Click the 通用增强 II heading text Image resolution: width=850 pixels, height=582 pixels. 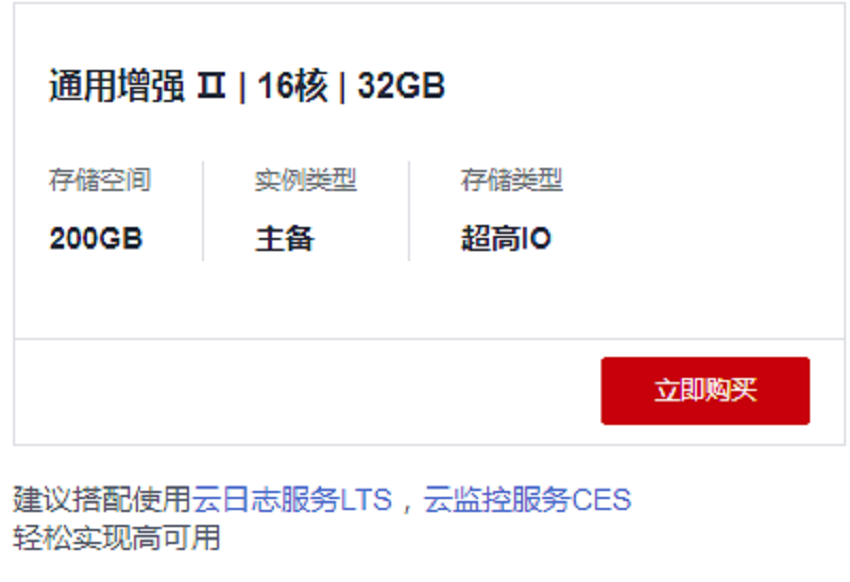137,86
